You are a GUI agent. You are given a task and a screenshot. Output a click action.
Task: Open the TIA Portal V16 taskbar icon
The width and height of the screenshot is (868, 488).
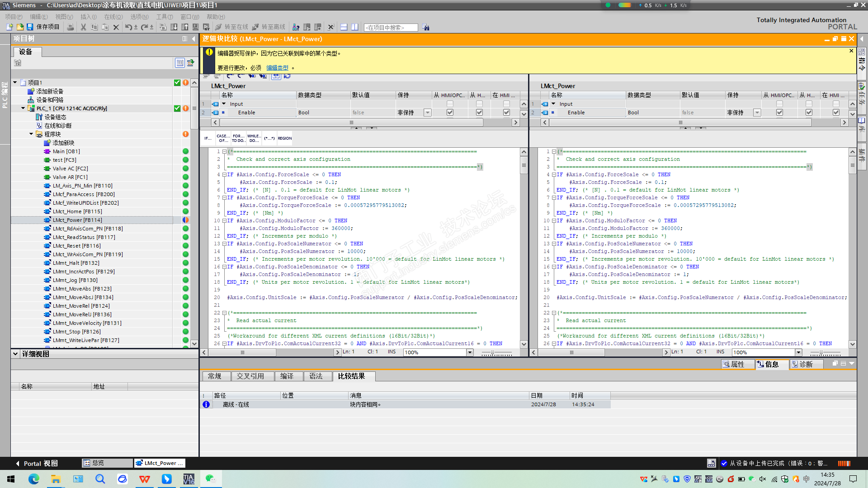click(x=189, y=479)
